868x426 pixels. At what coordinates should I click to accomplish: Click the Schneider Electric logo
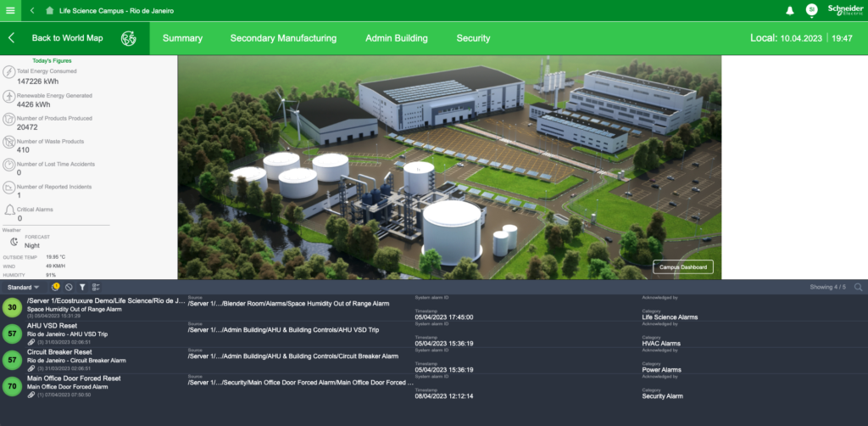coord(845,10)
